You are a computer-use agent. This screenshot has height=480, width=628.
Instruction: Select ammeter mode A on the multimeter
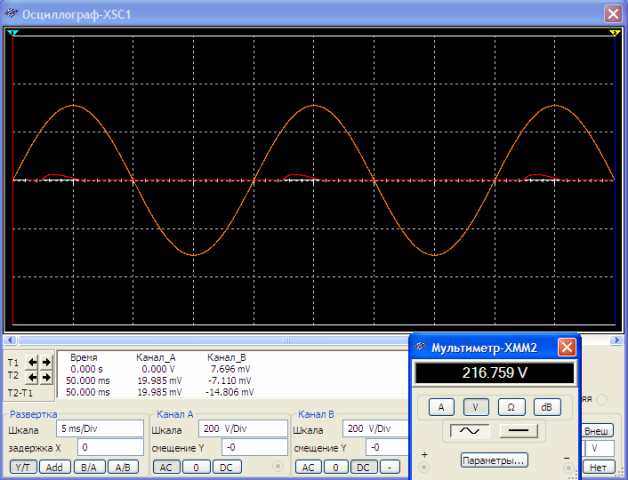(441, 407)
